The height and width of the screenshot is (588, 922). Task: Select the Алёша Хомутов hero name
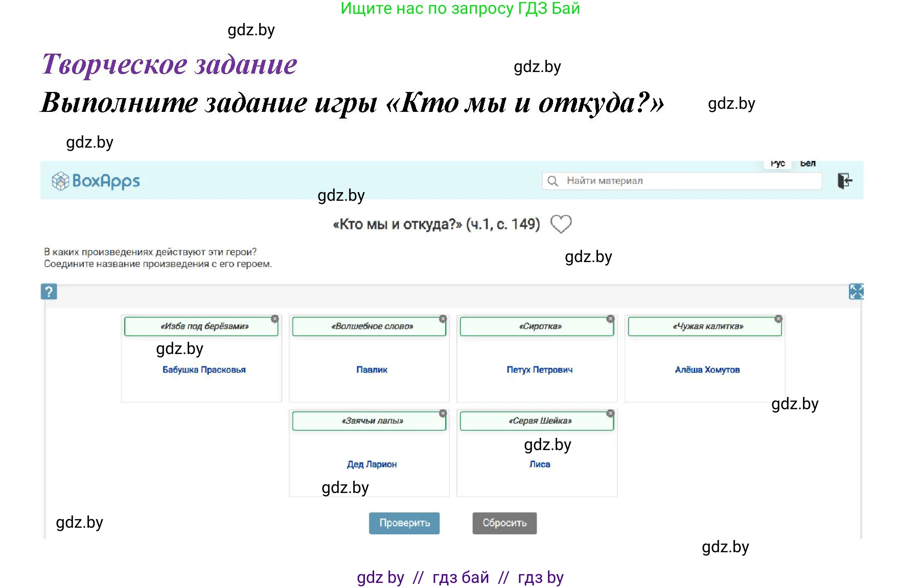(707, 369)
